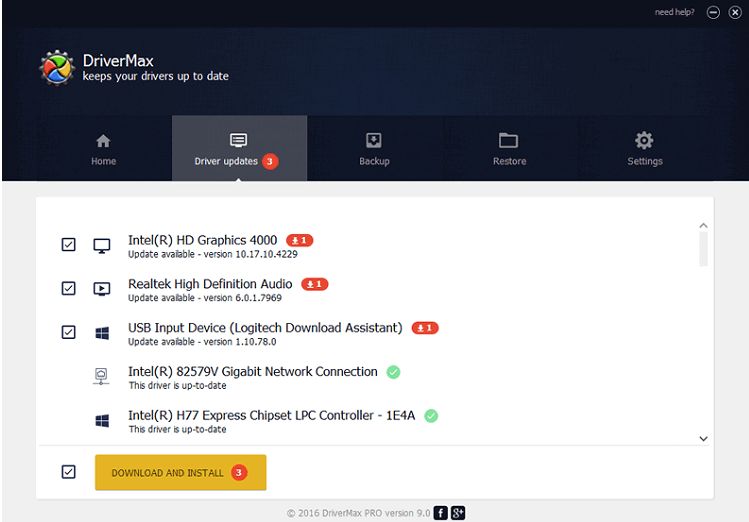749x522 pixels.
Task: Click the Download and Install button
Action: 181,472
